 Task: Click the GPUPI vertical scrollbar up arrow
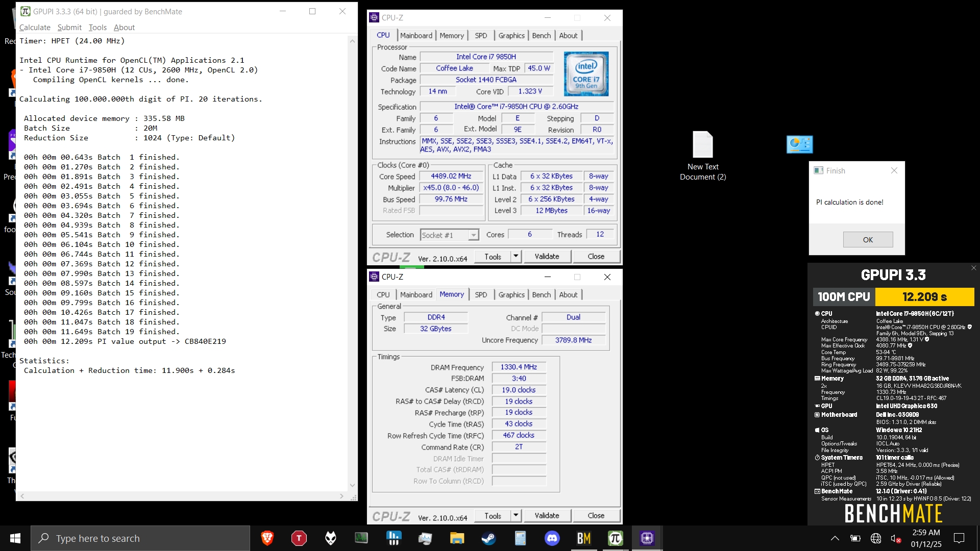pos(352,41)
